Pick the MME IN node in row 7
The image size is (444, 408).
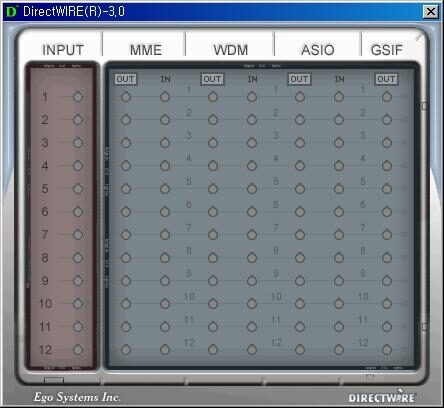point(165,235)
